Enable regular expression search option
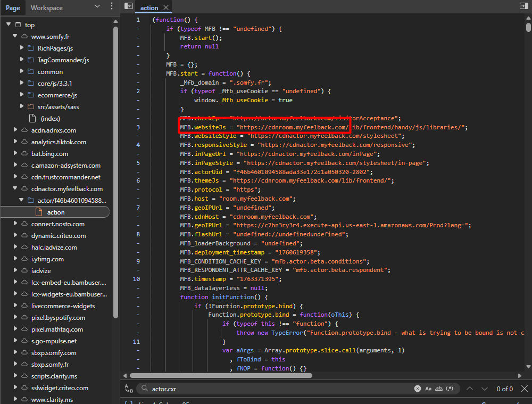 tap(450, 389)
